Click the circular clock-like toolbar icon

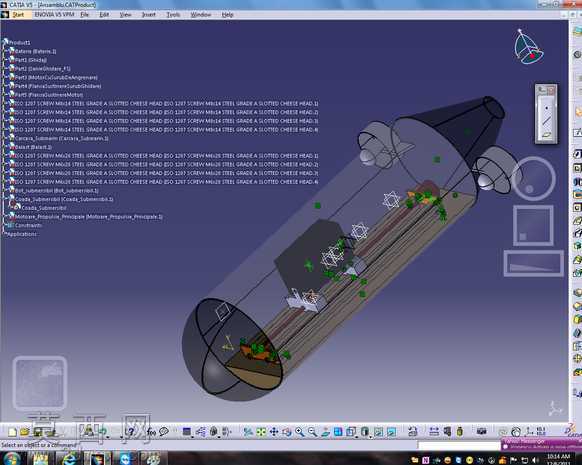pos(516,432)
